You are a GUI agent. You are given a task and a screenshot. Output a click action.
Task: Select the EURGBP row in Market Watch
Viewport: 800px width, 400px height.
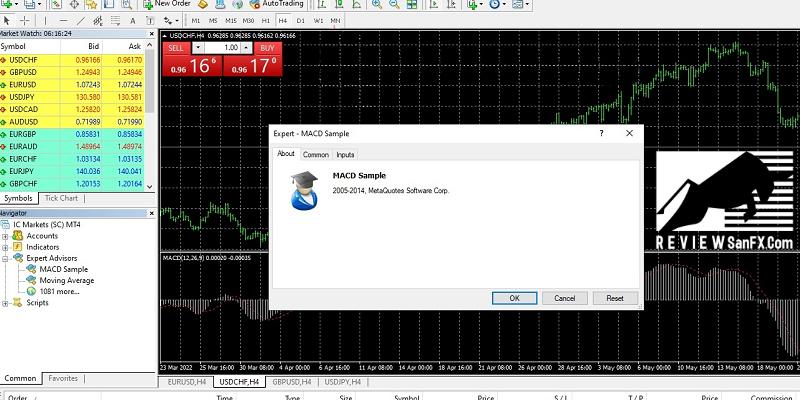71,134
